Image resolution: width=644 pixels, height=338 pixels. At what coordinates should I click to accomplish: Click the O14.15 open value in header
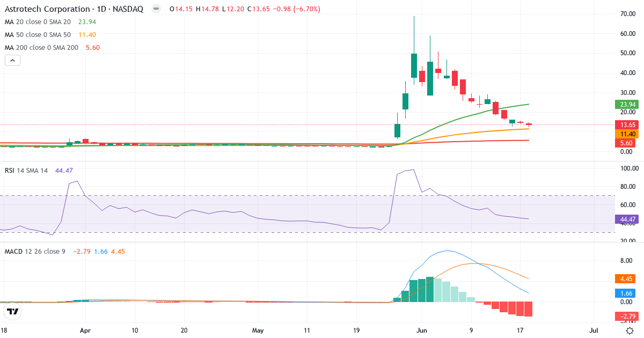pos(181,9)
